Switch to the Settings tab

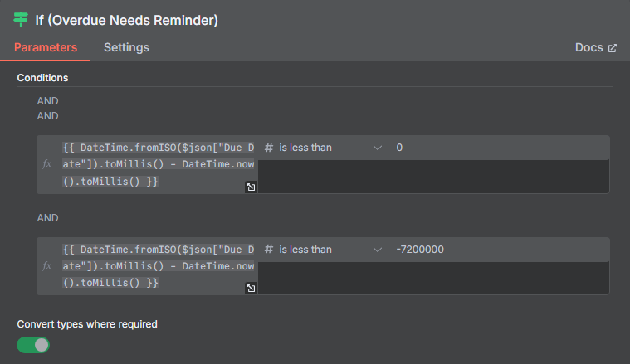point(126,47)
